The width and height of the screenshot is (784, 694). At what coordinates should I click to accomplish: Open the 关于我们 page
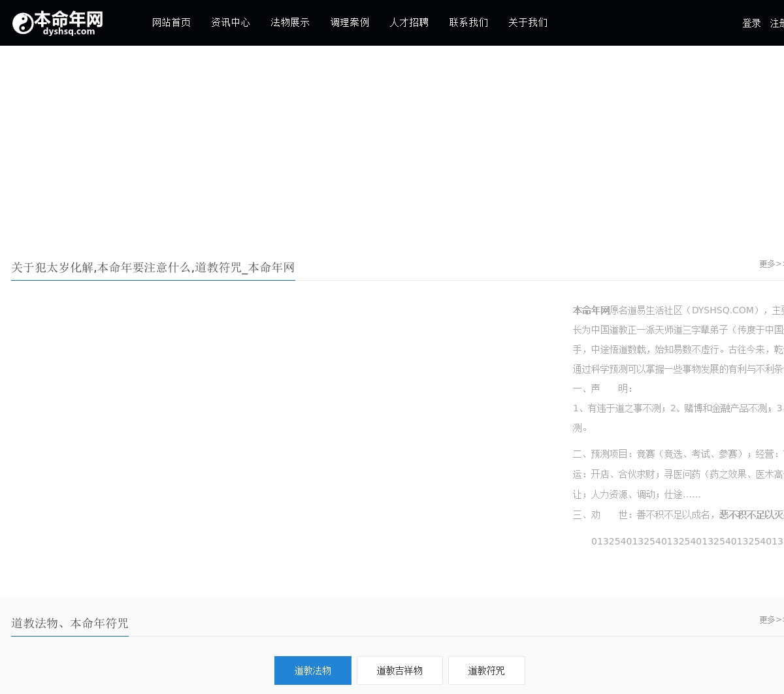pos(528,23)
